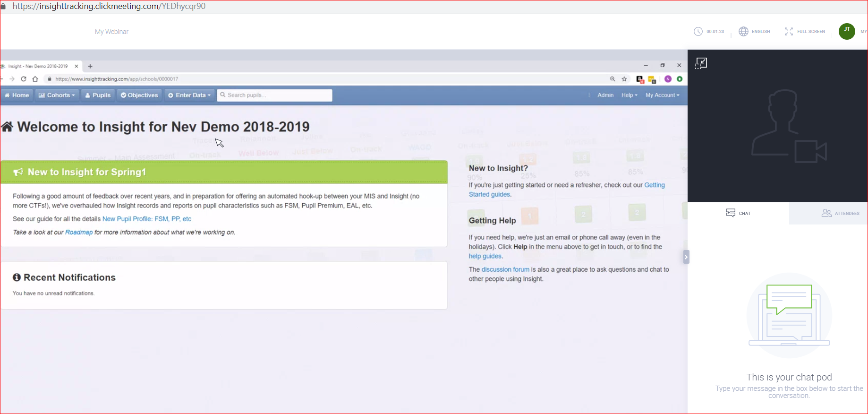Screen dimensions: 868x414
Task: Switch to the Chat tab
Action: tap(738, 213)
